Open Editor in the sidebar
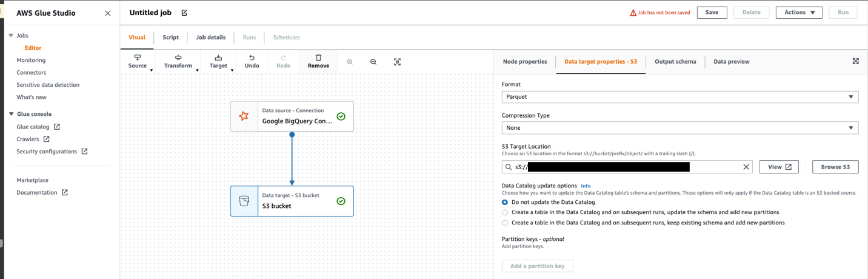868x279 pixels. click(x=33, y=48)
